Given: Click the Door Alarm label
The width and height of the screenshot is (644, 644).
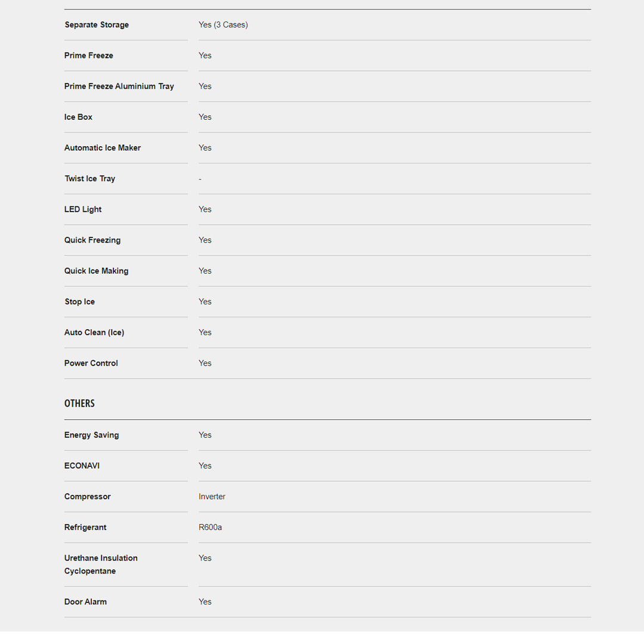Looking at the screenshot, I should click(x=86, y=602).
